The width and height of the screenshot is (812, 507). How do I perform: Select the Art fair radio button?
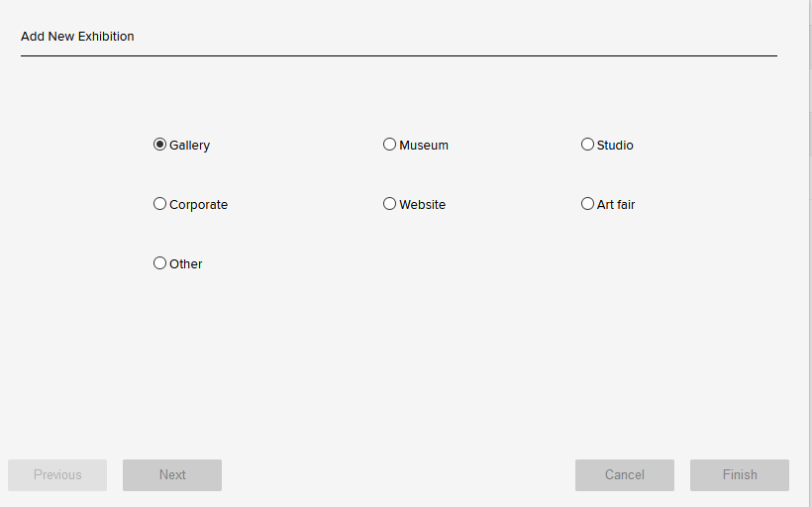[x=587, y=204]
